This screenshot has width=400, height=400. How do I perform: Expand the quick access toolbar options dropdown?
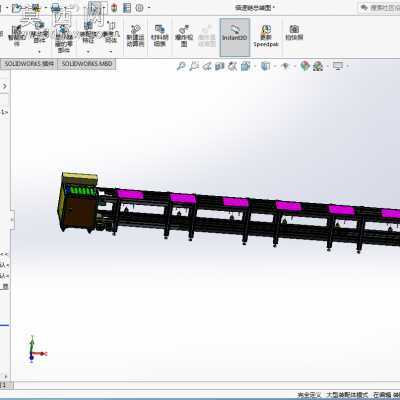149,8
